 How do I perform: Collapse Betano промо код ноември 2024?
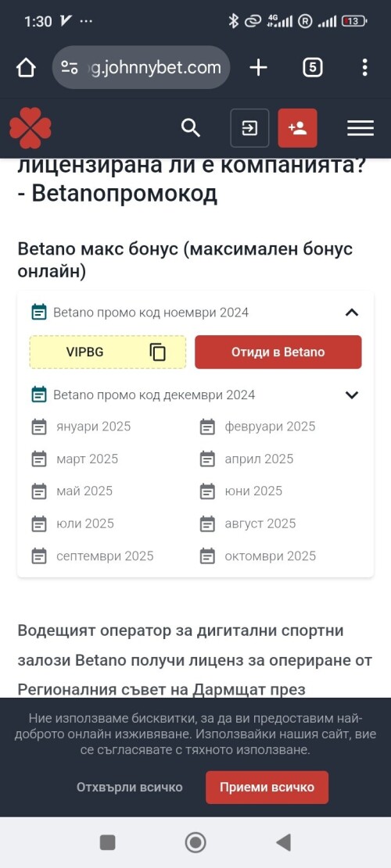[352, 313]
